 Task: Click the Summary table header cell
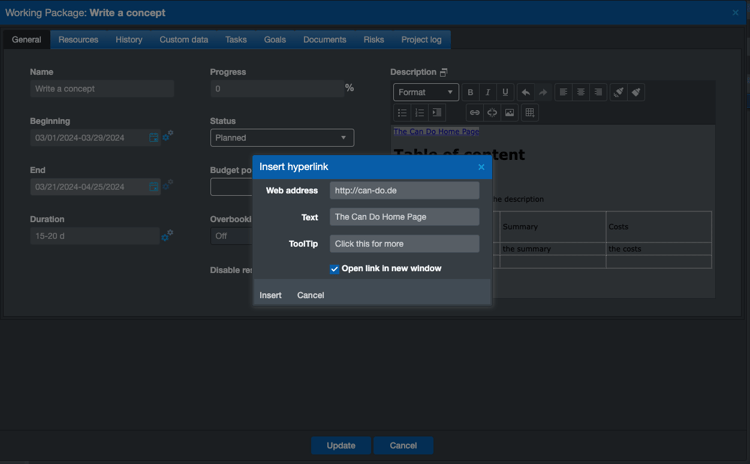[552, 227]
